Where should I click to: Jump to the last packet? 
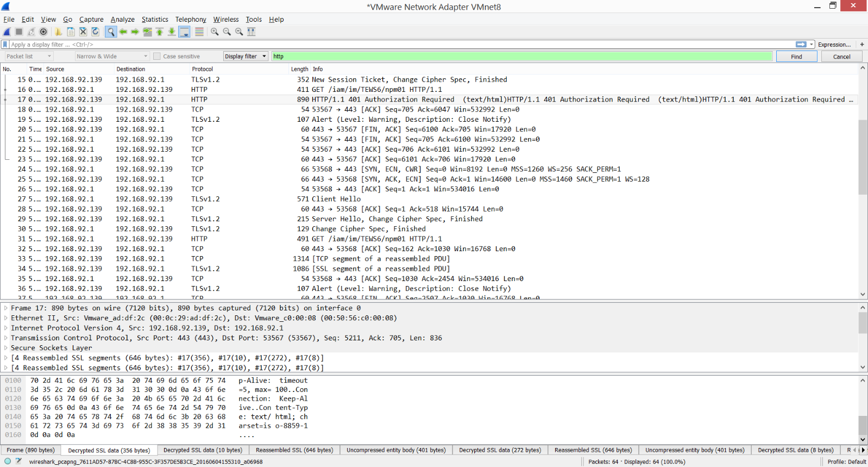(x=172, y=32)
